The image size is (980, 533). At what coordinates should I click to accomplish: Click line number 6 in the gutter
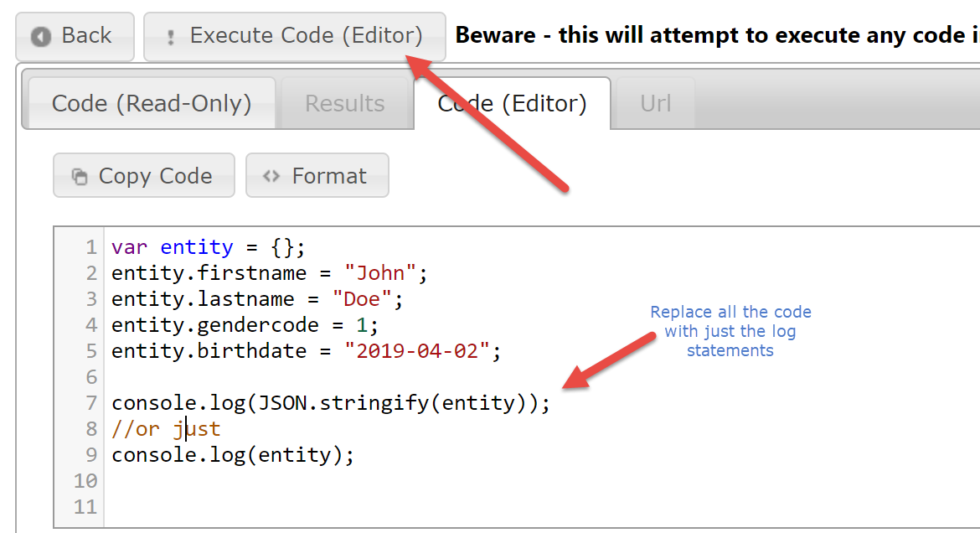[x=90, y=377]
